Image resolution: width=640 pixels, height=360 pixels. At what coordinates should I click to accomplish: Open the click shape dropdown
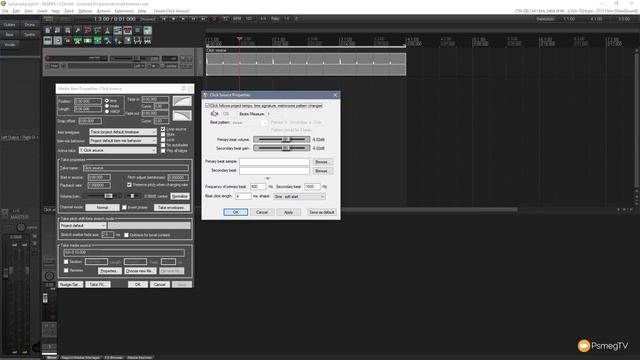point(299,196)
